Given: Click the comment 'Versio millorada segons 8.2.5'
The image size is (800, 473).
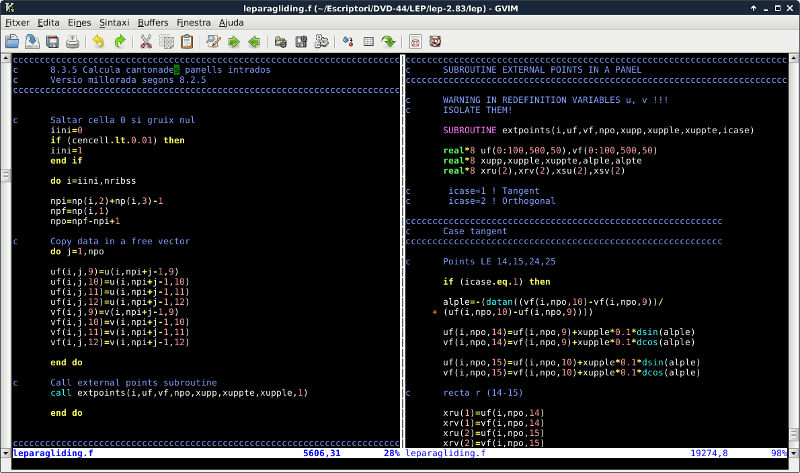Looking at the screenshot, I should 128,80.
